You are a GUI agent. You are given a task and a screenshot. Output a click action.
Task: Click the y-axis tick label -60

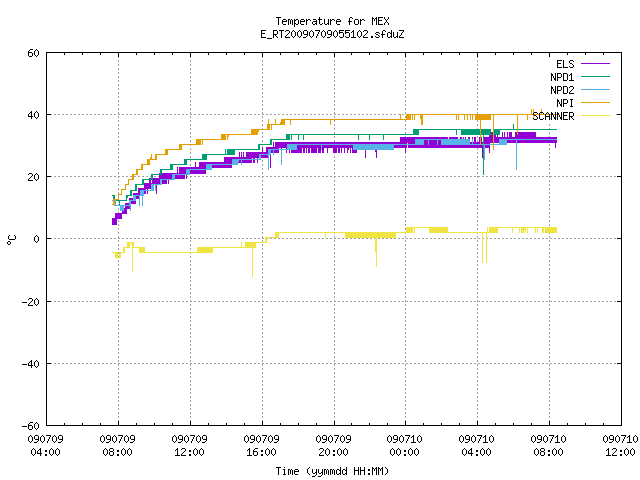31,426
